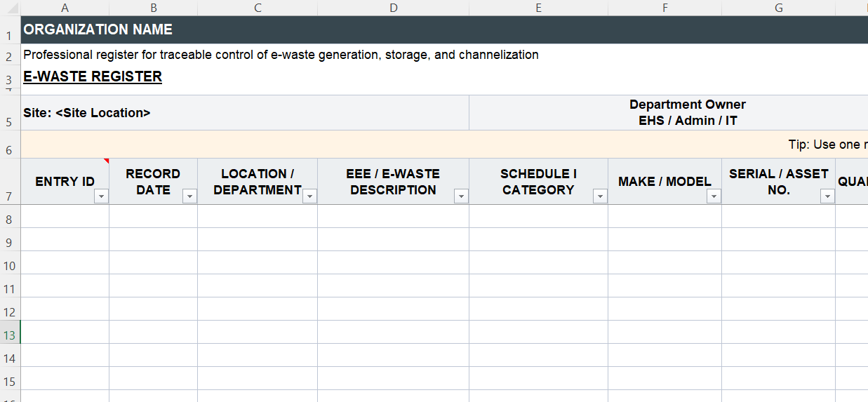Select column F header
Image resolution: width=868 pixels, height=402 pixels.
(665, 8)
